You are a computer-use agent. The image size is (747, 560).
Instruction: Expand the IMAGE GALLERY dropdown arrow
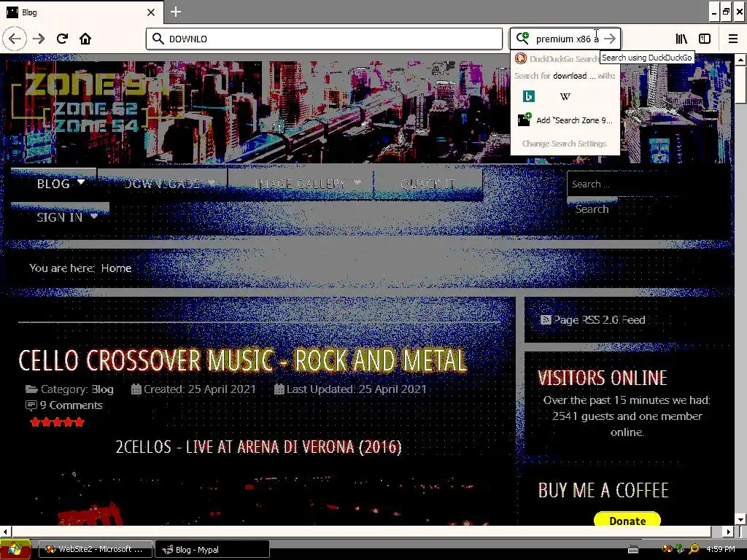[357, 182]
